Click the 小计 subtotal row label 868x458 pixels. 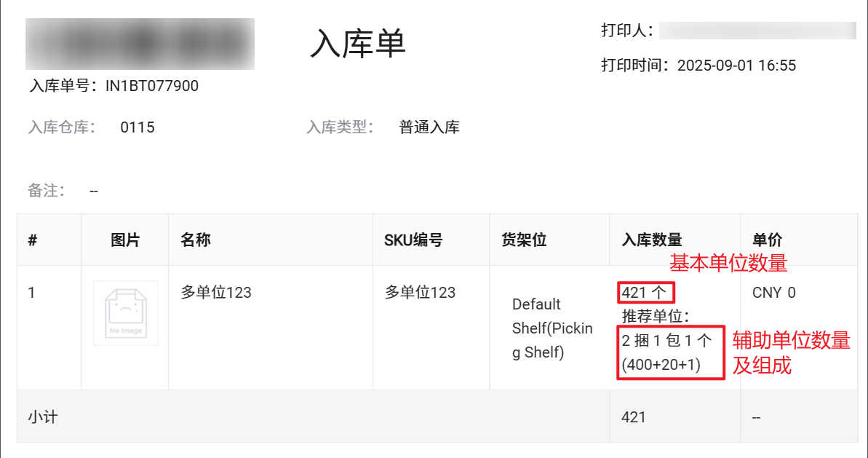click(x=43, y=417)
